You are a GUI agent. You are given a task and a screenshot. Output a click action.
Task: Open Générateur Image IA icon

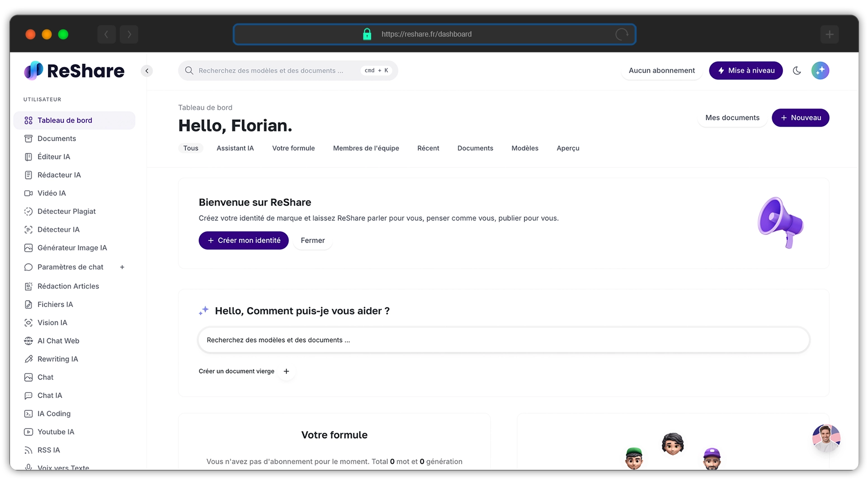(28, 248)
